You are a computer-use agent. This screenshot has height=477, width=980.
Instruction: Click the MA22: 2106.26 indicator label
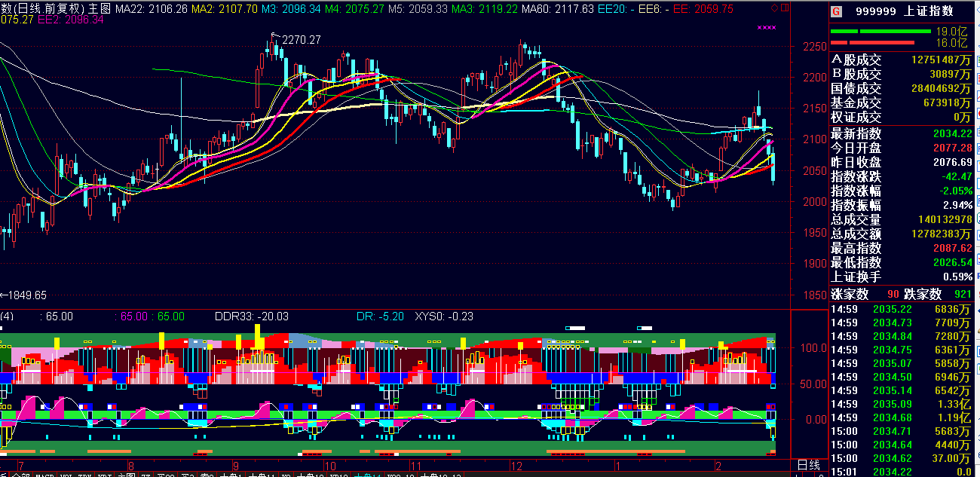150,9
